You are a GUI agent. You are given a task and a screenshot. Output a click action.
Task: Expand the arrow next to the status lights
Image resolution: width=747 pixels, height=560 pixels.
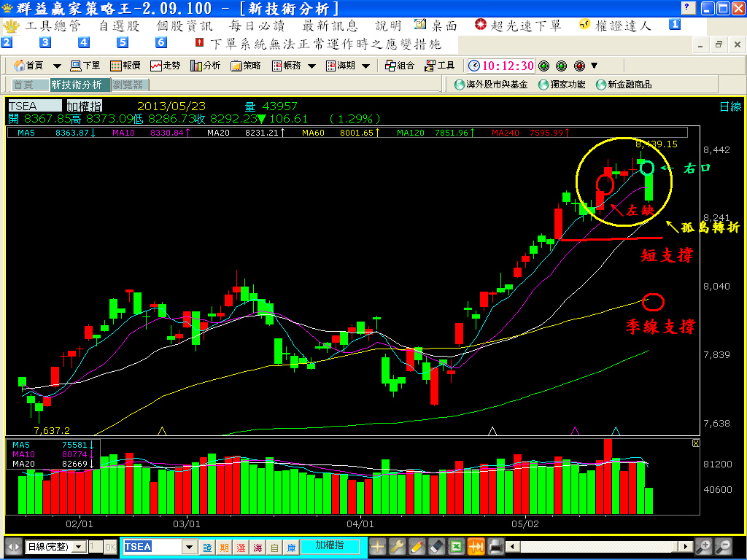pos(594,66)
